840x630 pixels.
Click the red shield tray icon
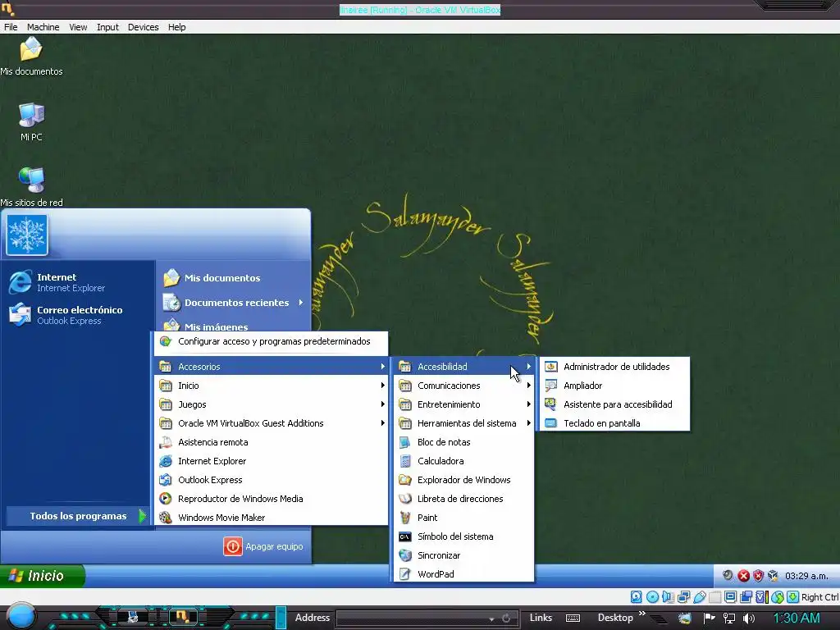[758, 576]
